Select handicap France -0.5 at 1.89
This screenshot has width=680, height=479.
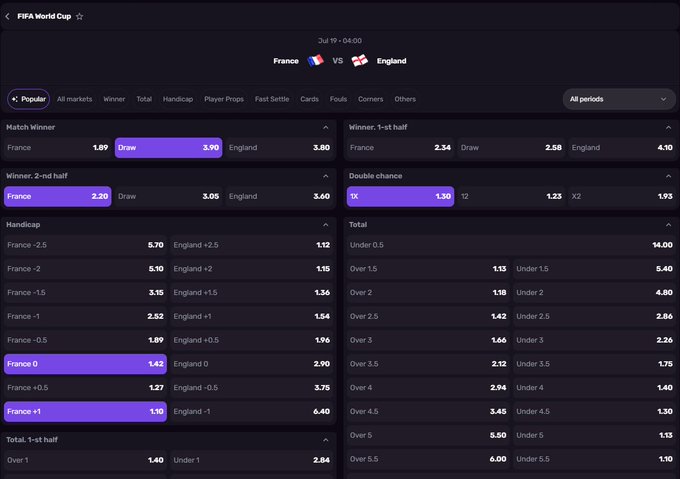[85, 340]
